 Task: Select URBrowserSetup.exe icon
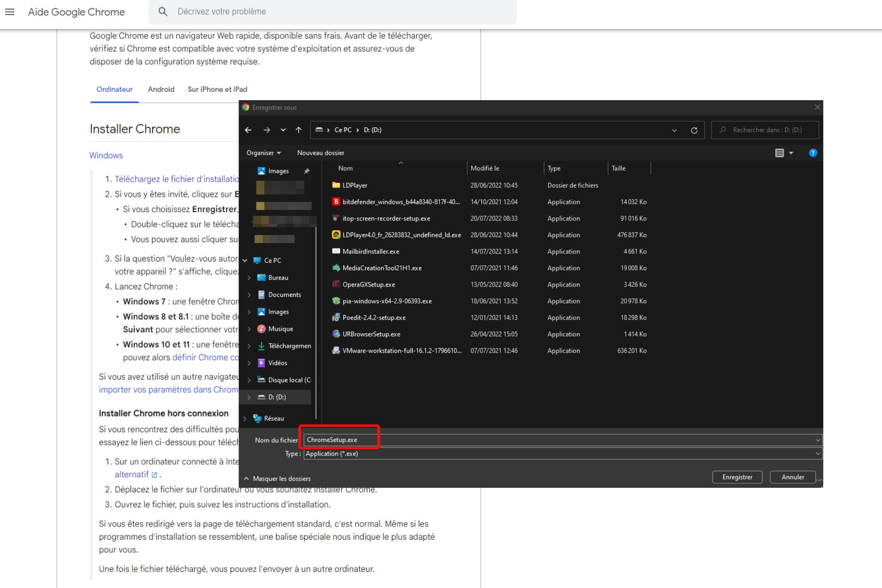pyautogui.click(x=336, y=334)
